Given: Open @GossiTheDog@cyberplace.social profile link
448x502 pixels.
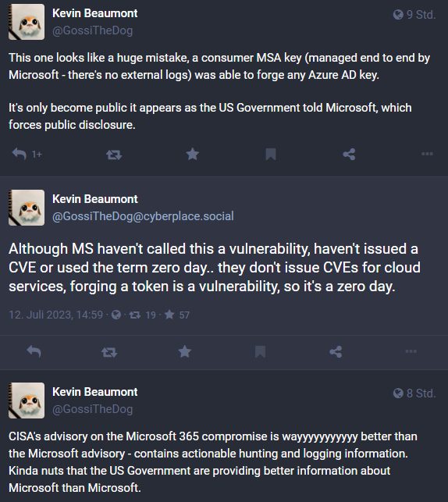Looking at the screenshot, I should click(x=143, y=216).
